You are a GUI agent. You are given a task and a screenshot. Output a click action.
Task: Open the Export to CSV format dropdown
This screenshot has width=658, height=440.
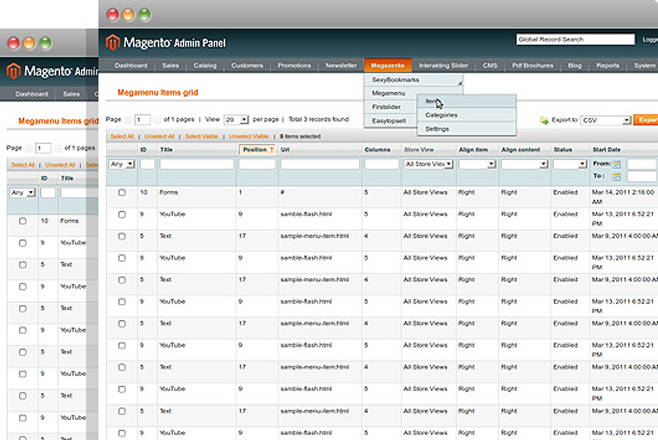coord(603,120)
